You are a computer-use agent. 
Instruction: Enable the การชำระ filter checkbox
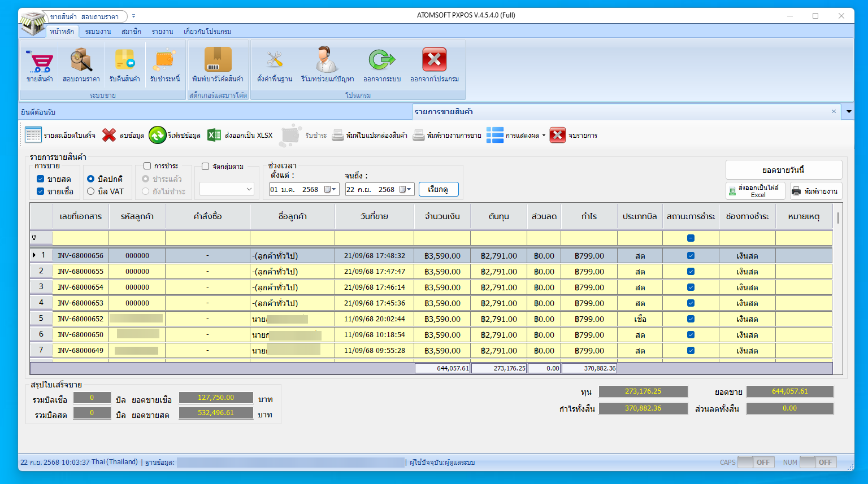click(148, 165)
